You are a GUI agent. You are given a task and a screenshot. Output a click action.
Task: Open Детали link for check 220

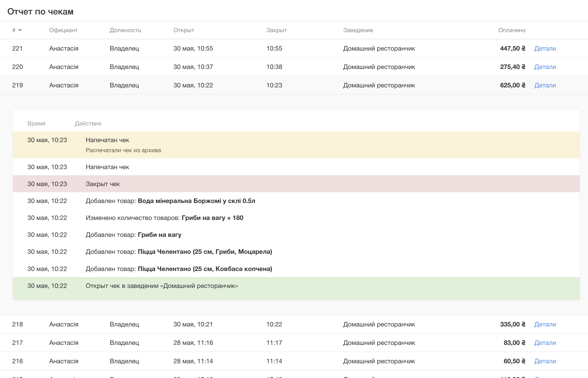[545, 67]
